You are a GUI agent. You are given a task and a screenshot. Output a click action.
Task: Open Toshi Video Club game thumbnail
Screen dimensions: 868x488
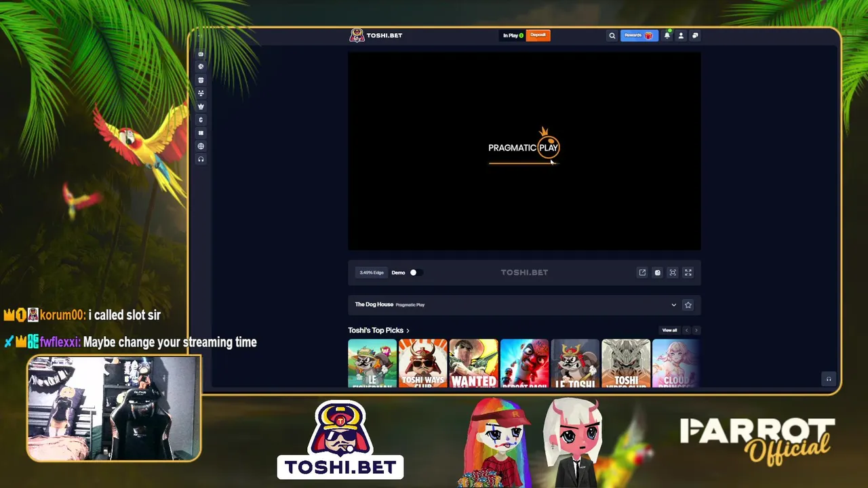pyautogui.click(x=626, y=363)
